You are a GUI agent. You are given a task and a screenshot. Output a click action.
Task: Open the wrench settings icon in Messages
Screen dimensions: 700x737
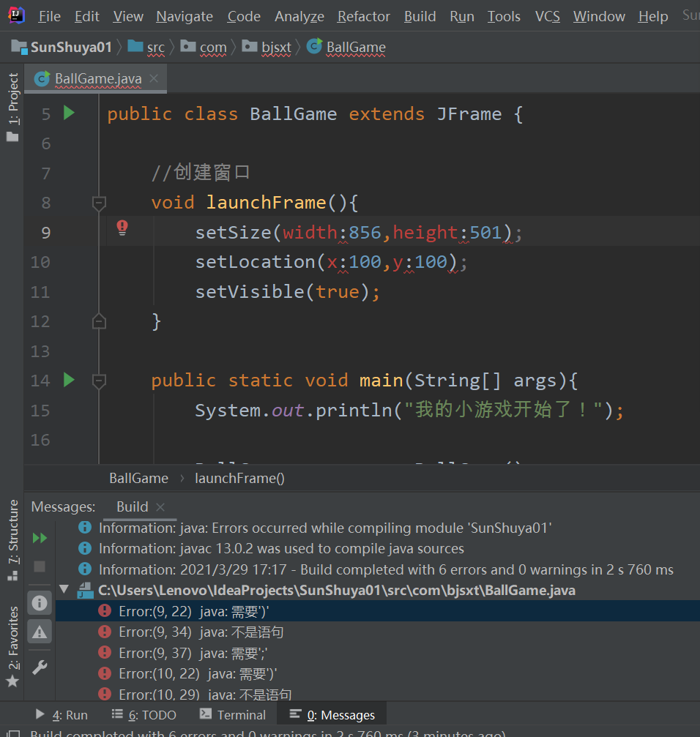click(x=40, y=667)
